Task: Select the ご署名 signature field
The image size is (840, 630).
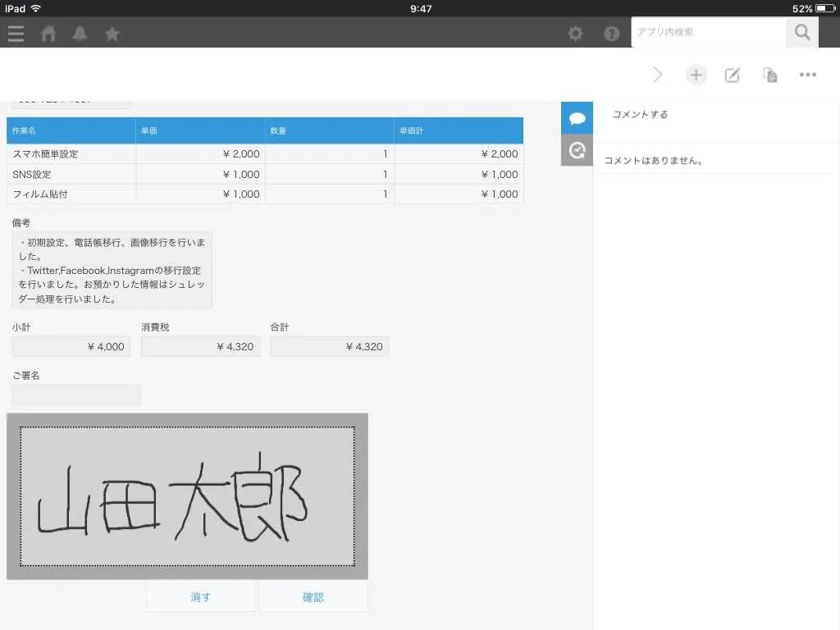Action: click(75, 395)
